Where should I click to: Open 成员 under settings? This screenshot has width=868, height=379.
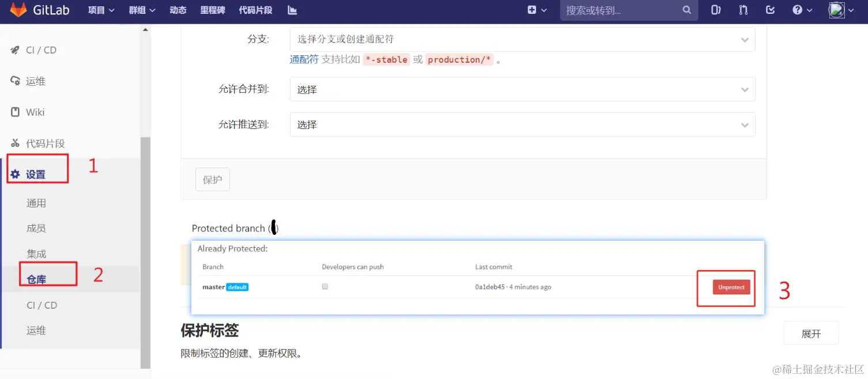click(36, 228)
